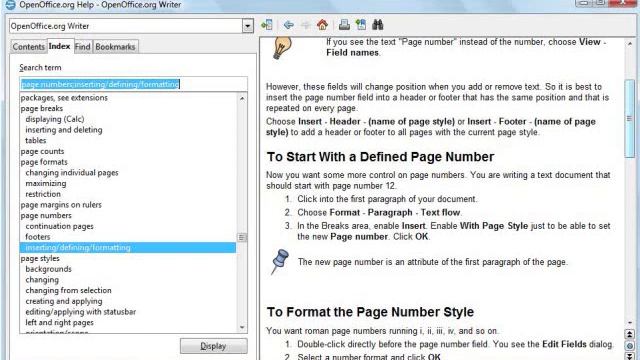
Task: Click the light bulb tip icon
Action: tap(282, 47)
